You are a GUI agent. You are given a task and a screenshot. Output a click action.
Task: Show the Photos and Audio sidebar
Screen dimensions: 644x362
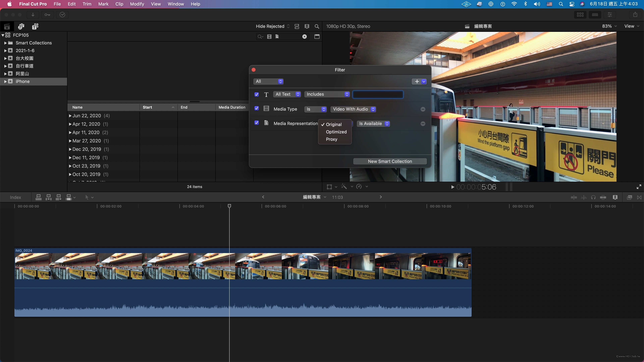pos(21,26)
